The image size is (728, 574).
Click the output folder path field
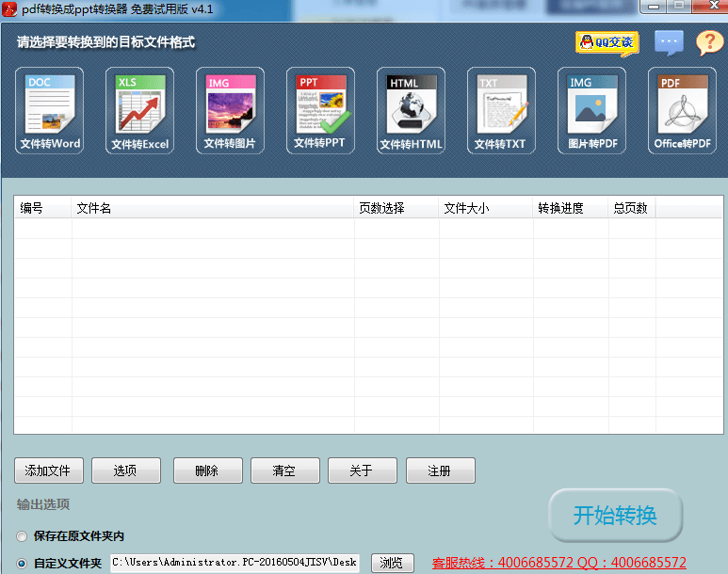[235, 563]
